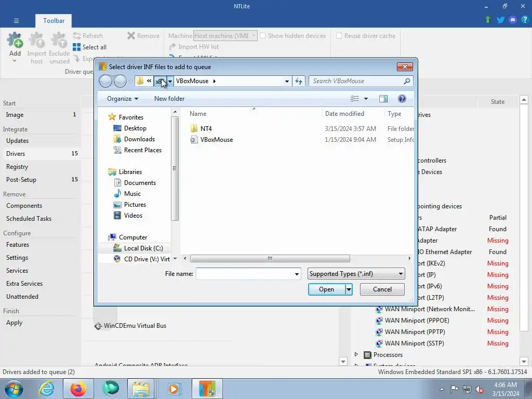The height and width of the screenshot is (399, 532).
Task: Click the Exclude unused icon
Action: 59,48
